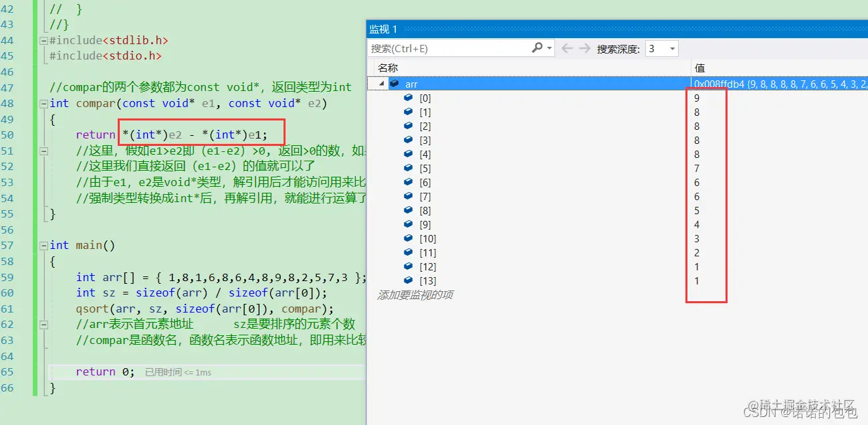This screenshot has height=425, width=868.
Task: Click the search magnifier icon in the watch window
Action: pyautogui.click(x=538, y=48)
